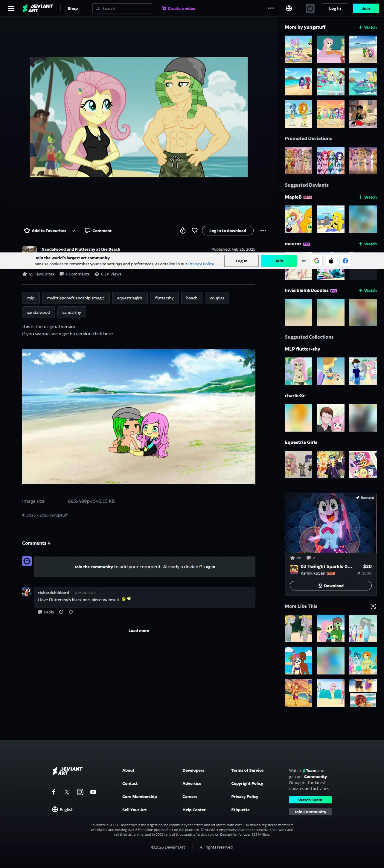Load more comments
Screen dimensions: 384x868
pos(139,631)
